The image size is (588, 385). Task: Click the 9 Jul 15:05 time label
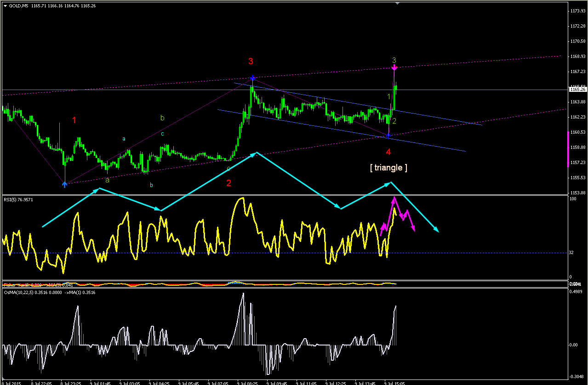click(394, 383)
